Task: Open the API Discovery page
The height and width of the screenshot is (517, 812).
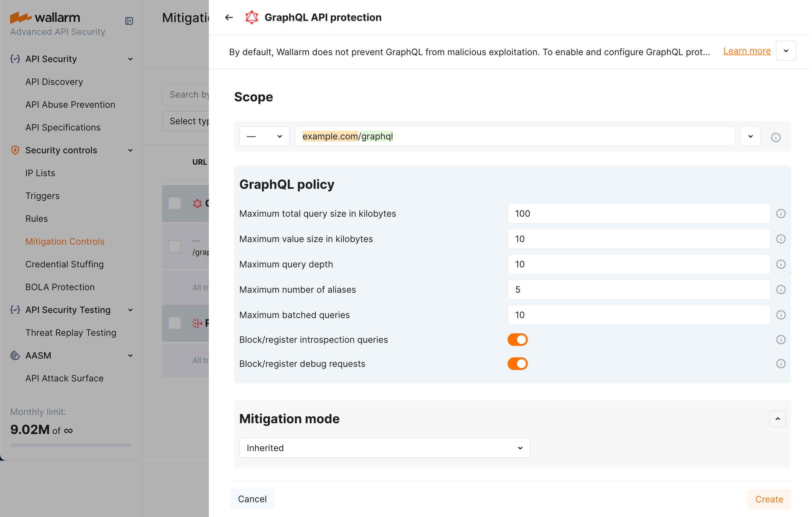Action: 54,82
